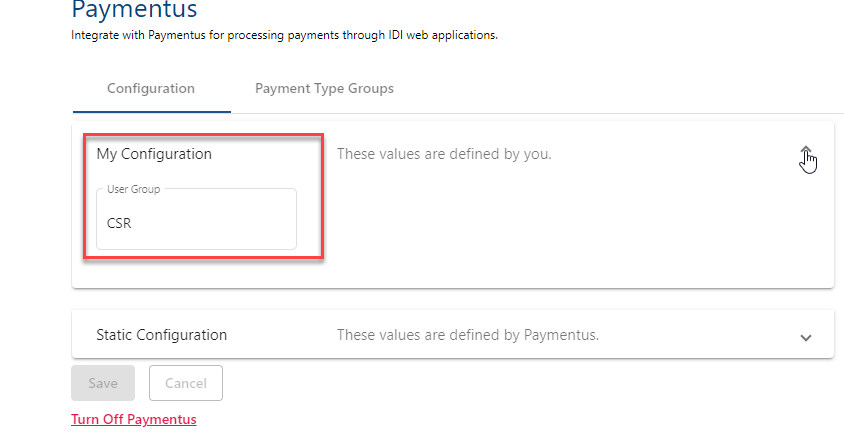Viewport: 844px width, 443px height.
Task: Click the Static Configuration panel title
Action: (x=162, y=335)
